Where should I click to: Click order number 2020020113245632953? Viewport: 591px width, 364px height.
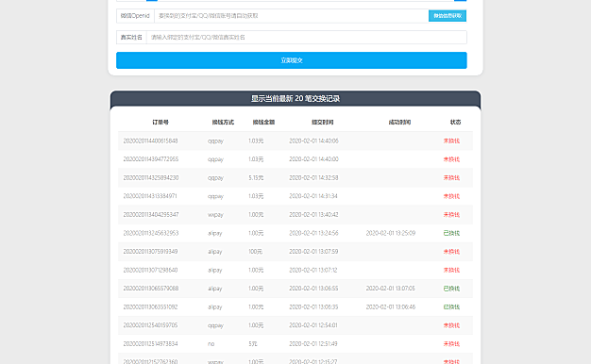pyautogui.click(x=151, y=233)
